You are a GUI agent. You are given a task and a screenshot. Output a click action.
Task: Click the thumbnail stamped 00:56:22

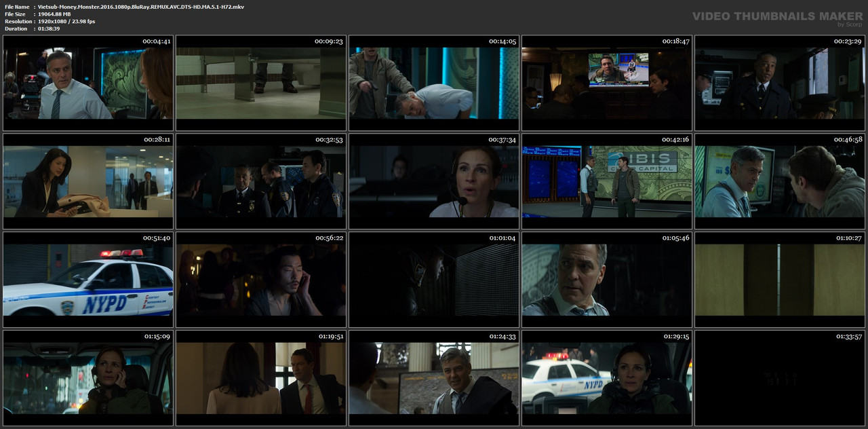(261, 280)
